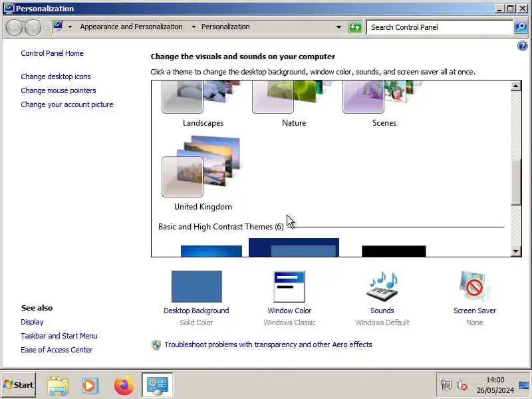Launch Windows Media Player from taskbar
Viewport: 532px width, 399px height.
click(90, 386)
